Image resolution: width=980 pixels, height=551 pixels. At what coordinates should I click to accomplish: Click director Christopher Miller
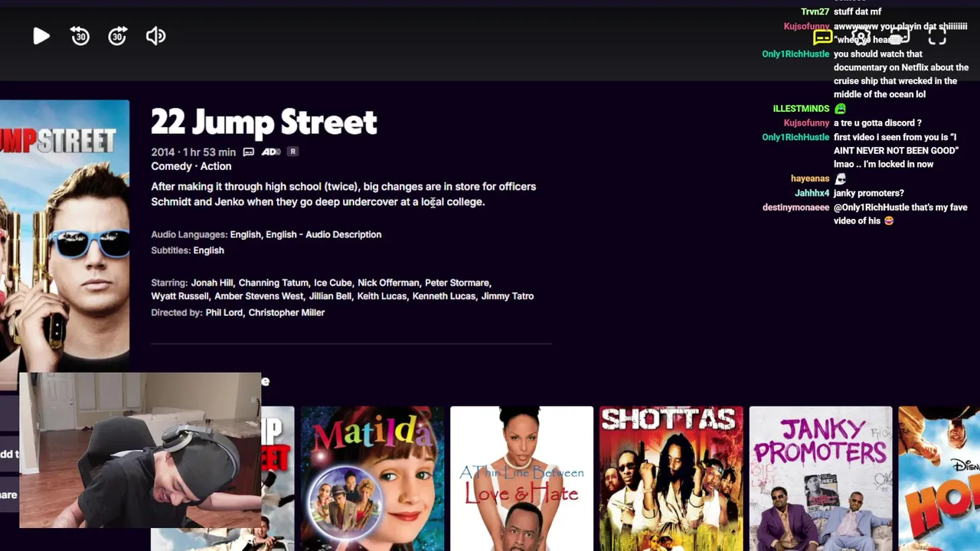click(286, 312)
